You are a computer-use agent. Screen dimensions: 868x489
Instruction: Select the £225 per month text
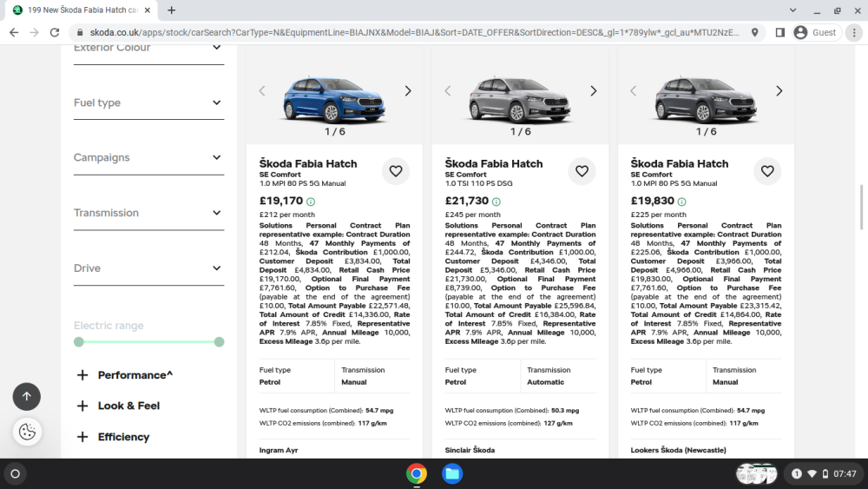pos(658,215)
